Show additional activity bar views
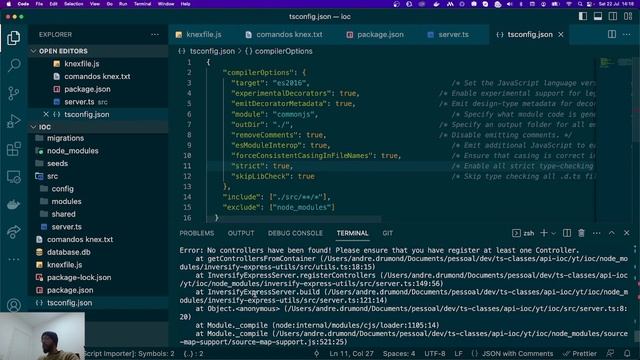Viewport: 640px width, 360px height. click(13, 259)
